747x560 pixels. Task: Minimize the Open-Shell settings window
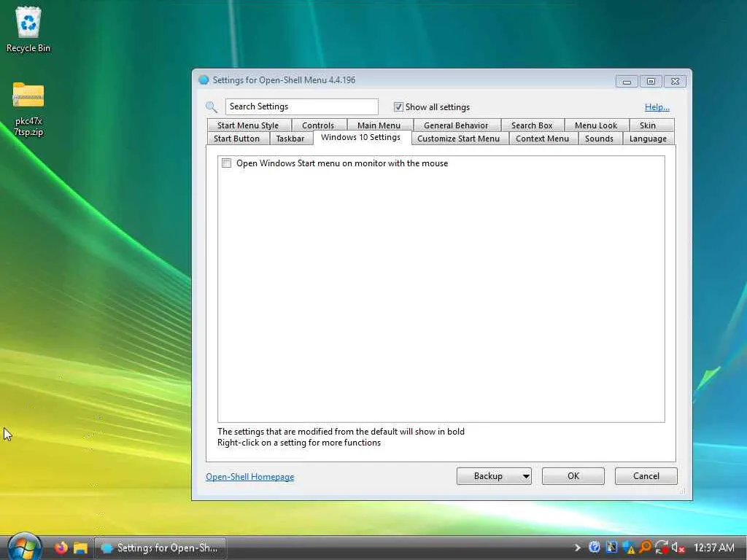click(627, 82)
